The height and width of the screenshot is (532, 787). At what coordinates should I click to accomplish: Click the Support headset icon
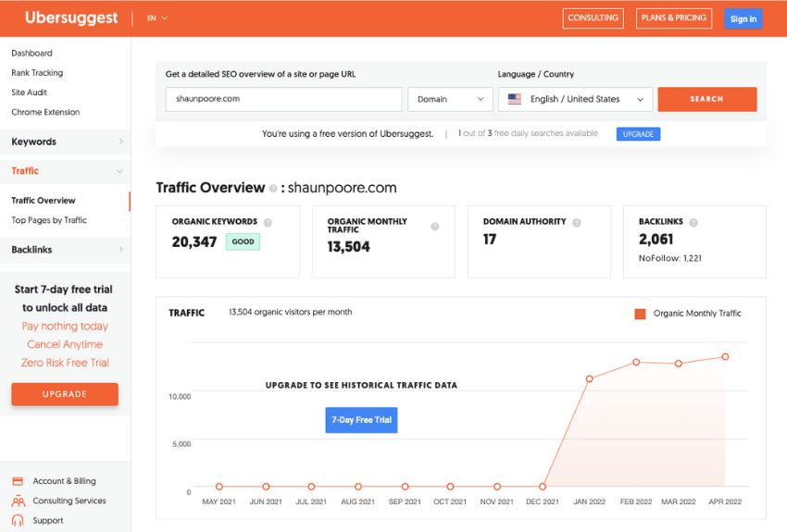[18, 521]
